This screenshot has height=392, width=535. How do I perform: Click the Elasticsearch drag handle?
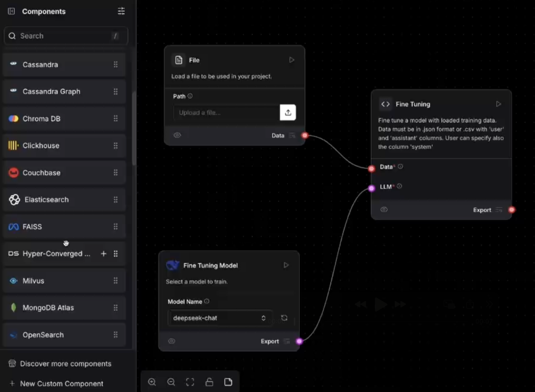tap(116, 200)
